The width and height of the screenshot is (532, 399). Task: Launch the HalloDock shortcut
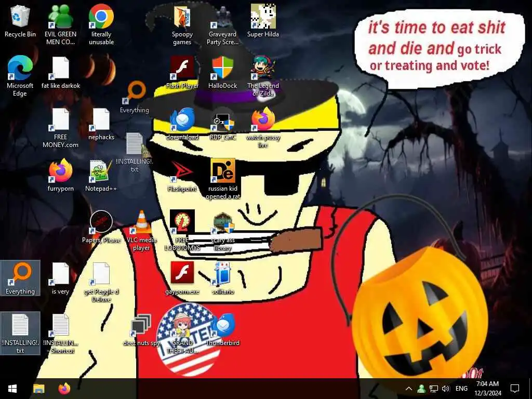222,73
